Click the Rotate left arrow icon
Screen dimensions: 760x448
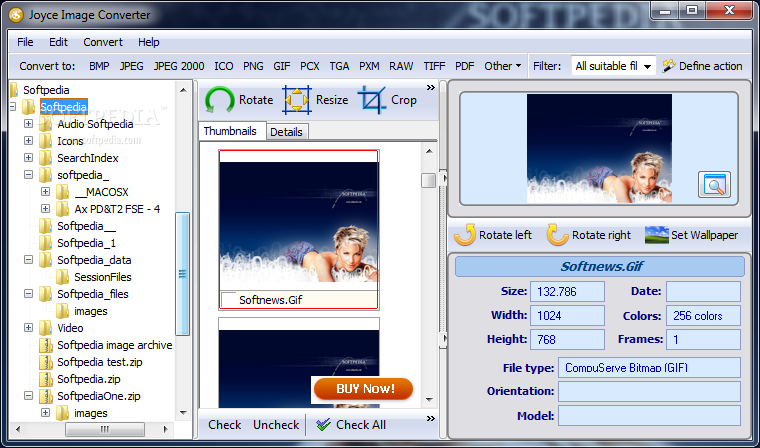(465, 235)
